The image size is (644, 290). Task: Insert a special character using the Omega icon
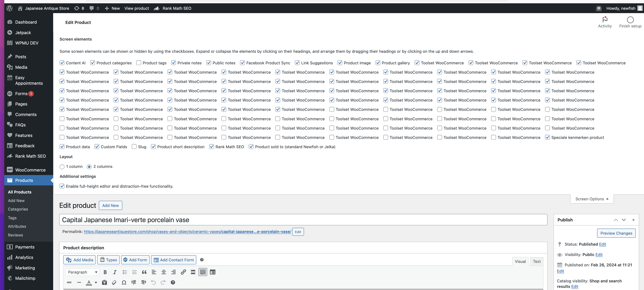(124, 282)
